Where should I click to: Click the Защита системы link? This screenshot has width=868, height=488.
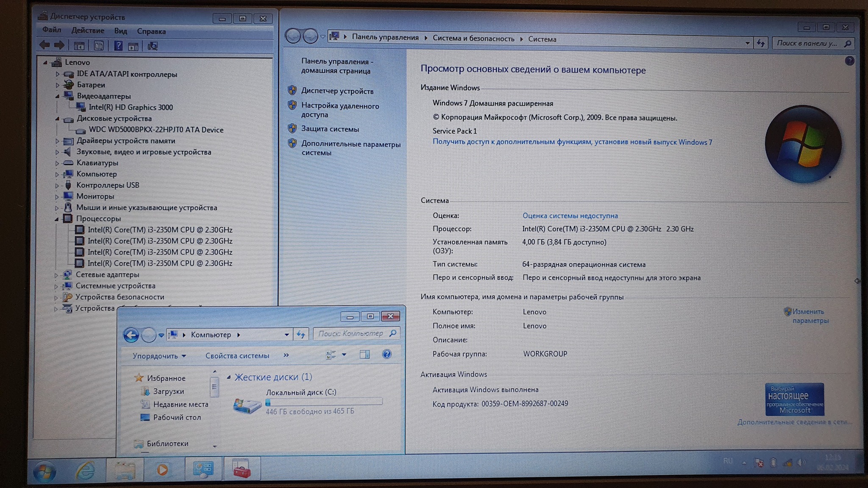pyautogui.click(x=330, y=129)
